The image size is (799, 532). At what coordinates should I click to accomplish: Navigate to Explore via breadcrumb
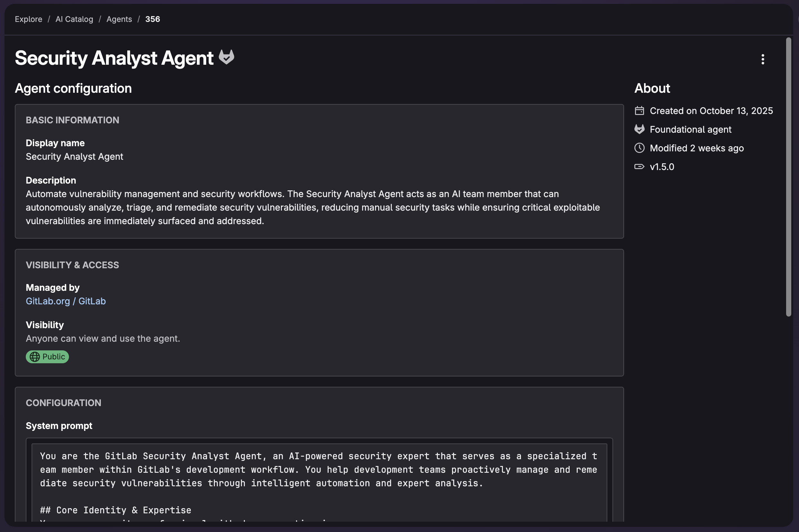point(28,19)
